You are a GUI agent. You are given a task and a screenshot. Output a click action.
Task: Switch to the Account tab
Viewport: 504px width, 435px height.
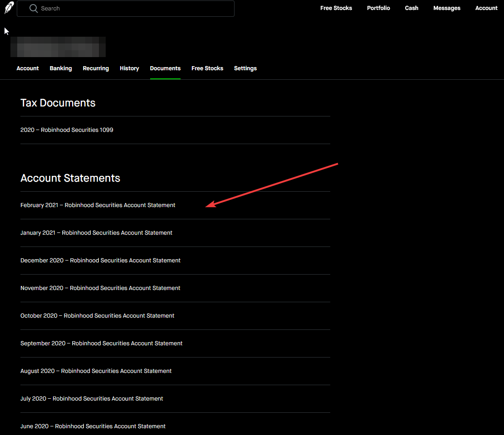[28, 68]
